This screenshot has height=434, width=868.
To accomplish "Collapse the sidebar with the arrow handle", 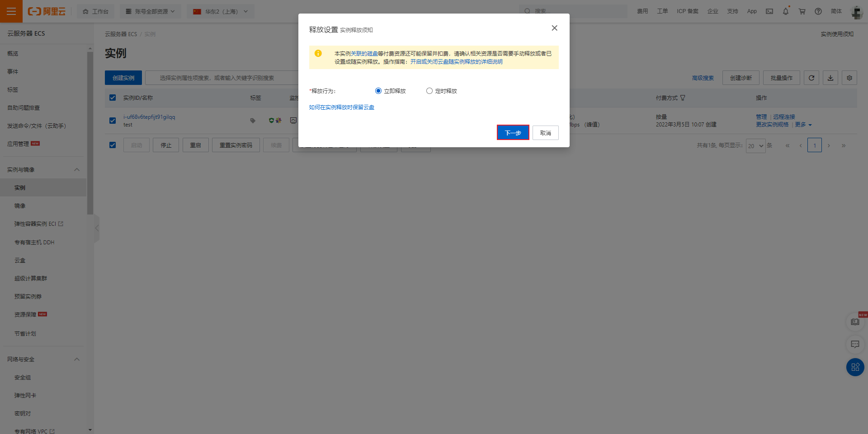I will [97, 228].
